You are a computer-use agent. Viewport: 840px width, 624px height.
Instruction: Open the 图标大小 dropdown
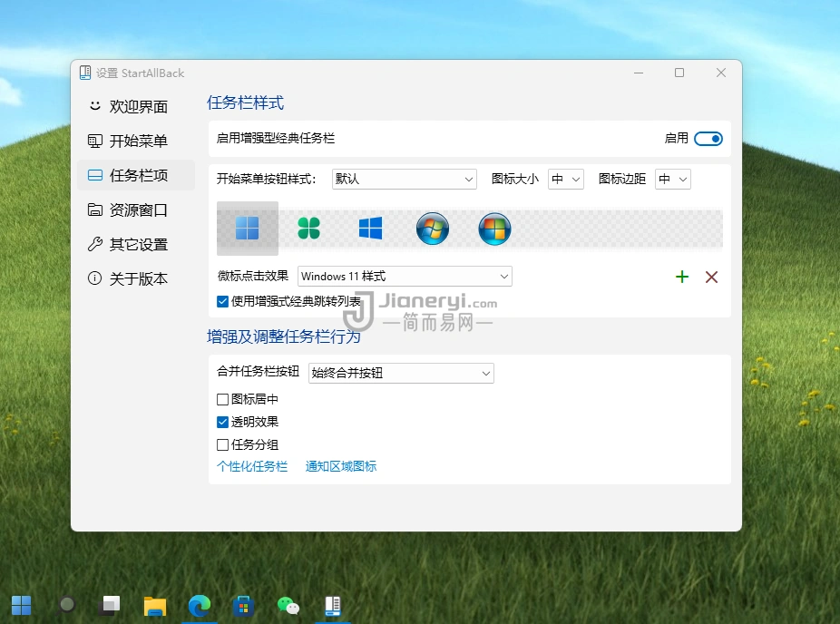pos(566,179)
